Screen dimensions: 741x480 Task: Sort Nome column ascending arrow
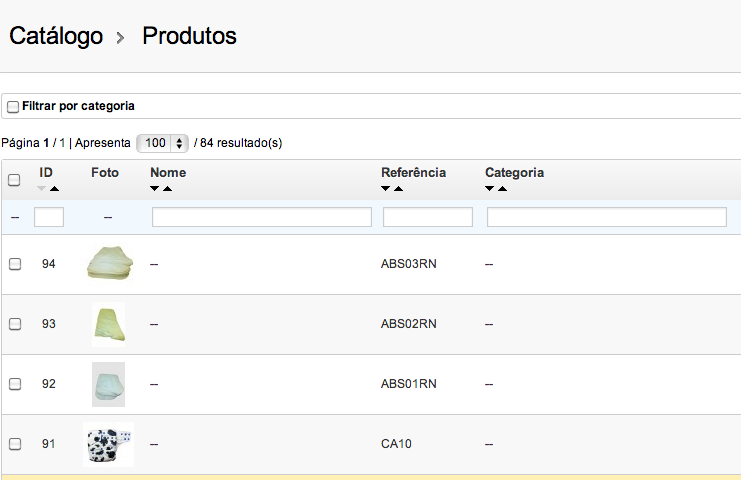coord(167,188)
